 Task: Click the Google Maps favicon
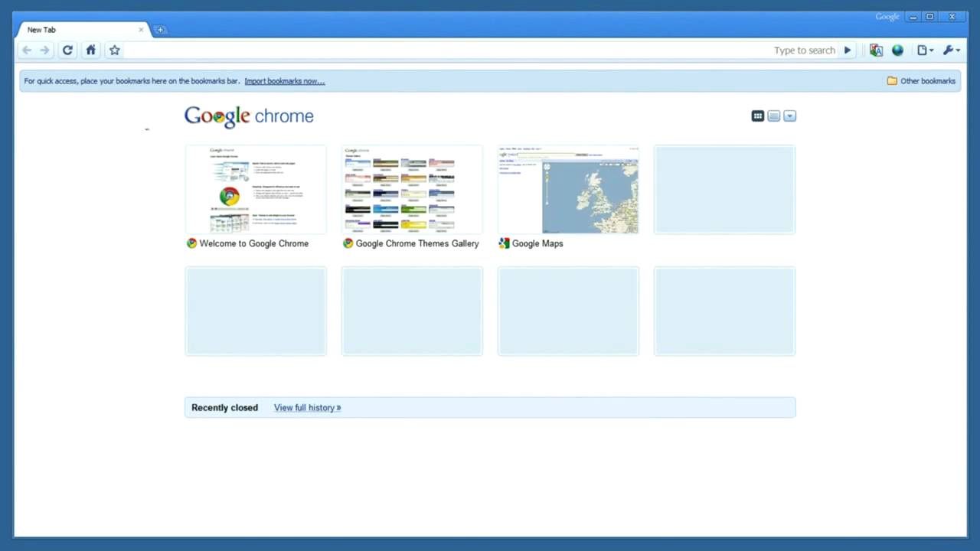pyautogui.click(x=504, y=243)
